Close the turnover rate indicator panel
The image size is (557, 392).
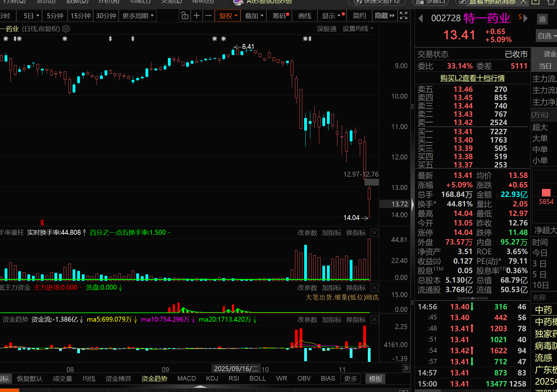(x=374, y=233)
